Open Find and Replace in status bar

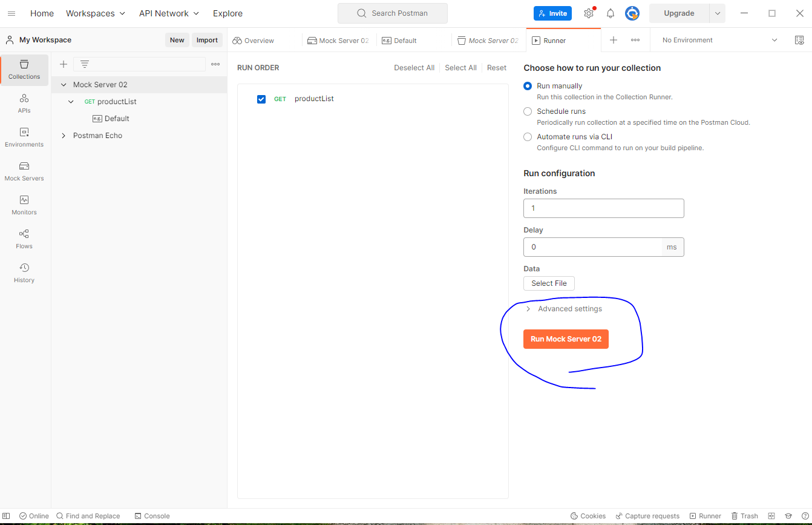click(88, 516)
